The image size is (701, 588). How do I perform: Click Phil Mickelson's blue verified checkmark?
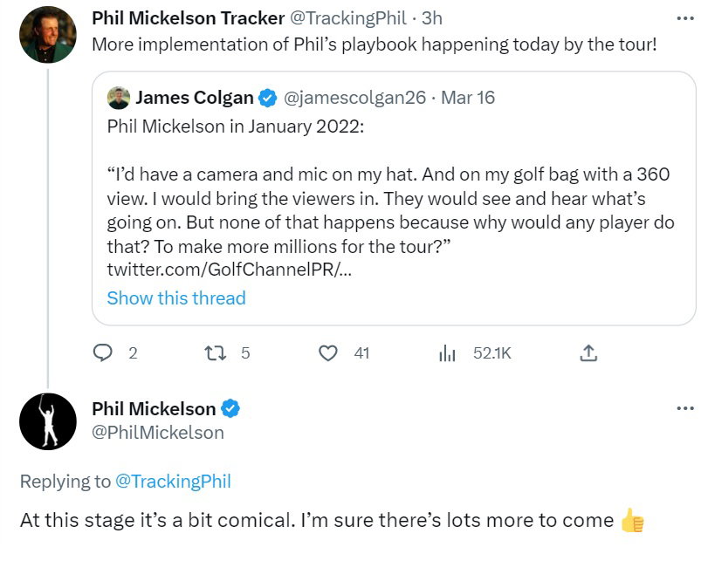click(230, 408)
